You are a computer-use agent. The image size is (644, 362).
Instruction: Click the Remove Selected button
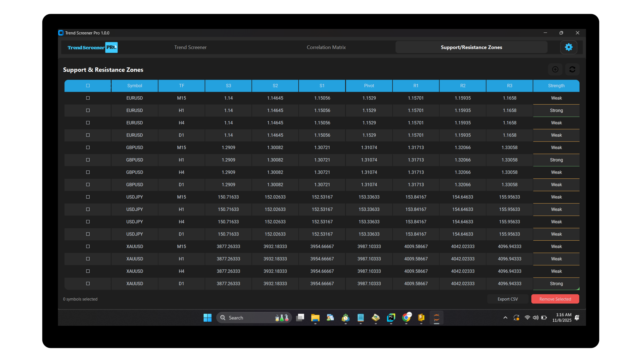pyautogui.click(x=555, y=299)
